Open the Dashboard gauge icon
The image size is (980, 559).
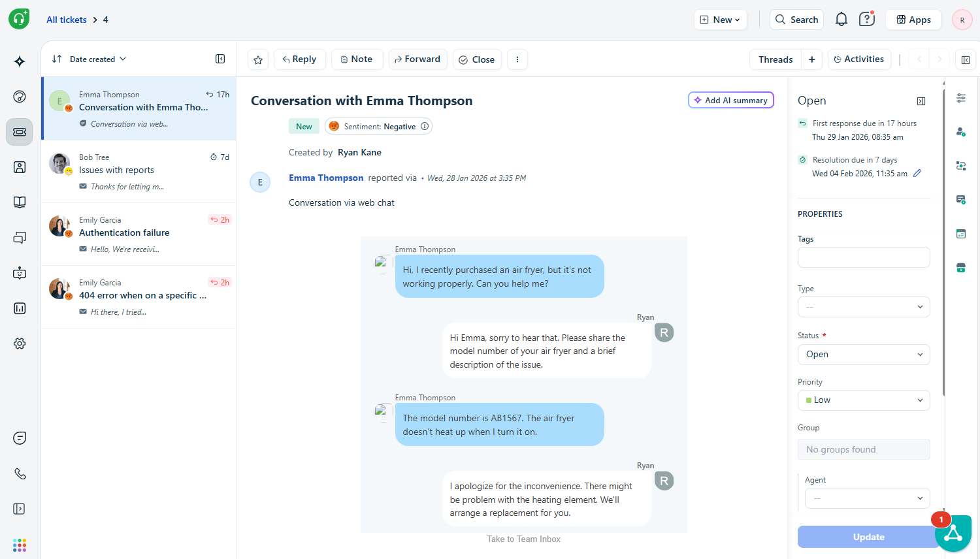click(x=19, y=96)
